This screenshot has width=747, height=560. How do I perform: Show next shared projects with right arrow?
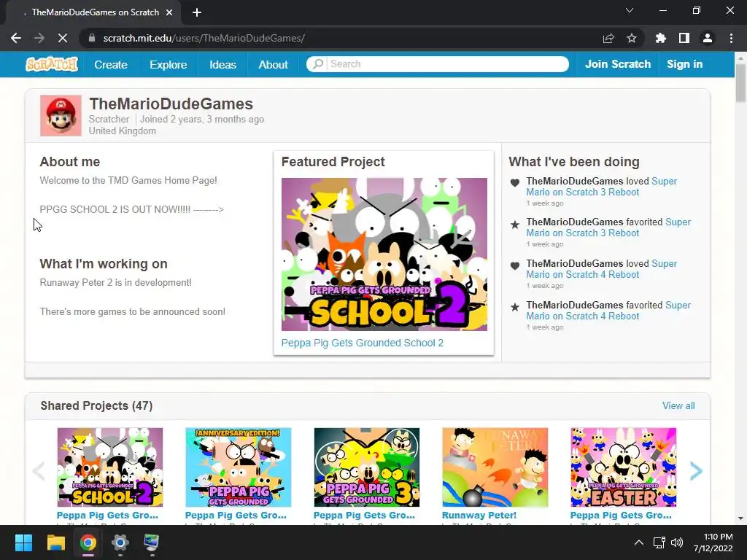[x=696, y=471]
